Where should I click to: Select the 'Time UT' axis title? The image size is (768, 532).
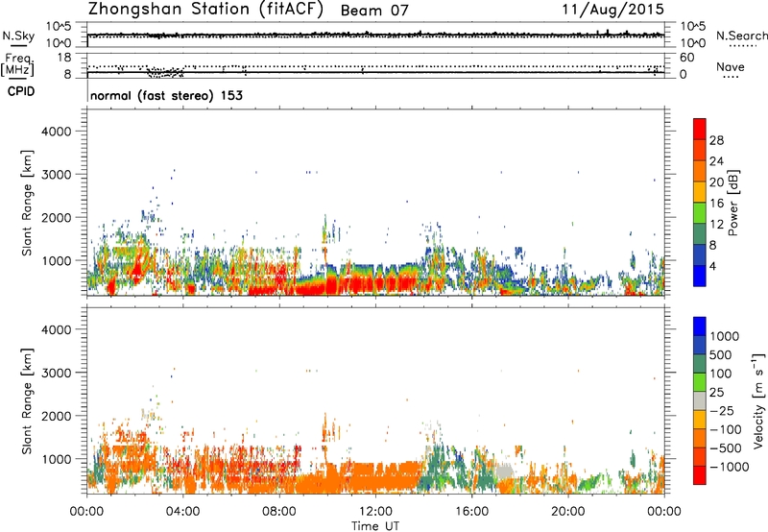pyautogui.click(x=375, y=526)
